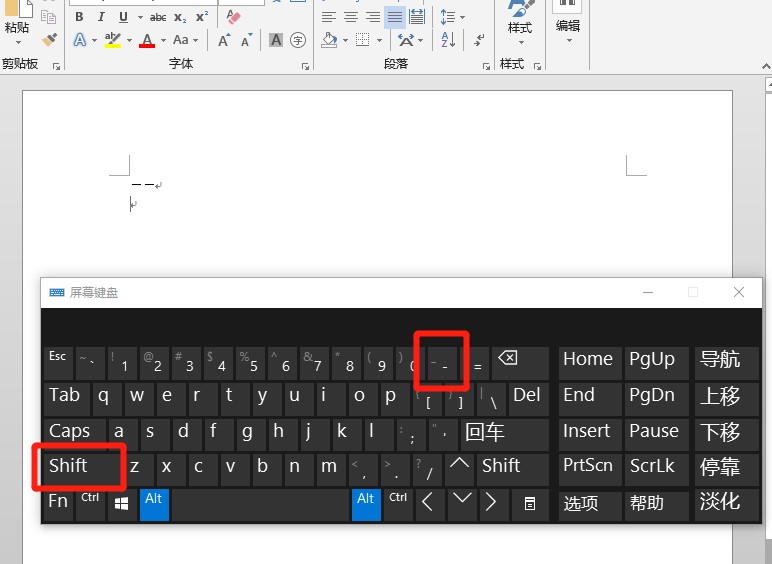This screenshot has height=564, width=772.
Task: Click the 选项 options key
Action: point(590,504)
